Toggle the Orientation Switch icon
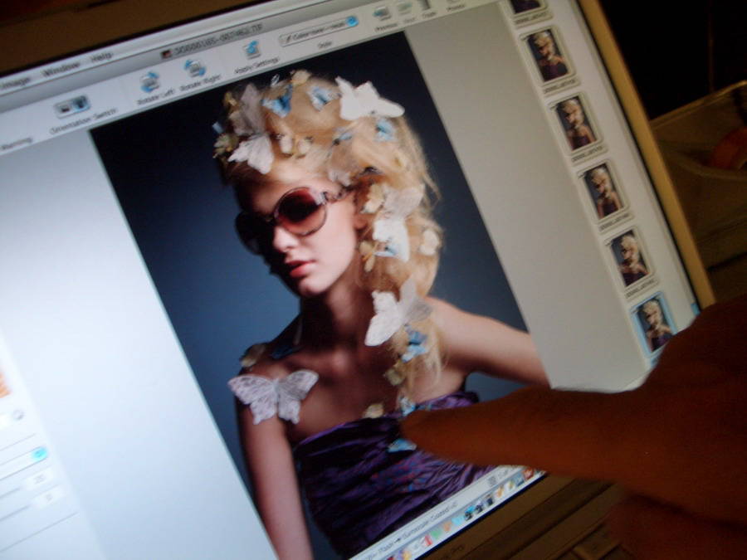This screenshot has height=560, width=747. (72, 105)
